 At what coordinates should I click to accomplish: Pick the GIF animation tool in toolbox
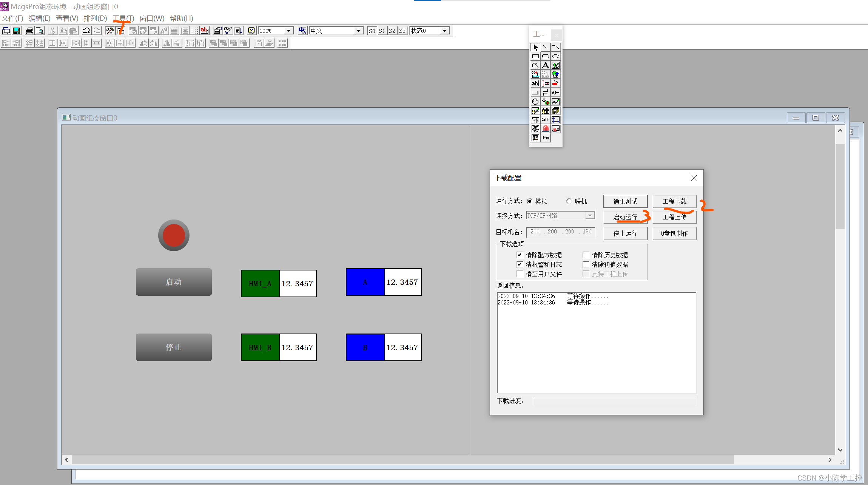tap(545, 120)
